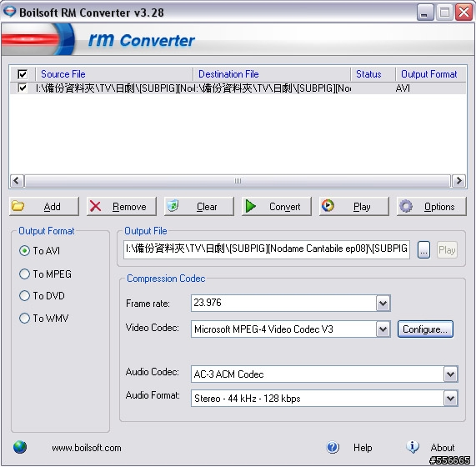This screenshot has height=467, width=476.
Task: Click the horizontal scrollbar thumb in file list
Action: [x=238, y=181]
